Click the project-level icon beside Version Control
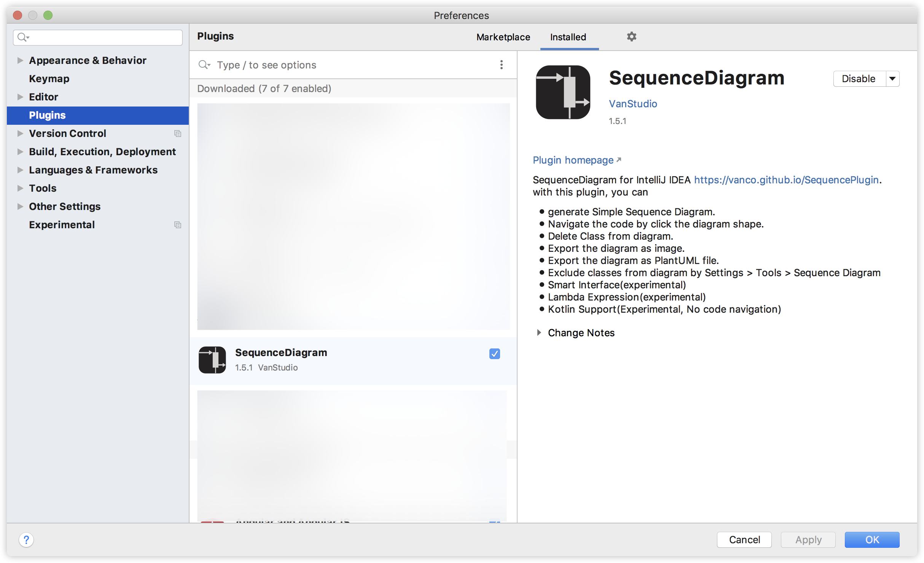924x563 pixels. pos(177,134)
